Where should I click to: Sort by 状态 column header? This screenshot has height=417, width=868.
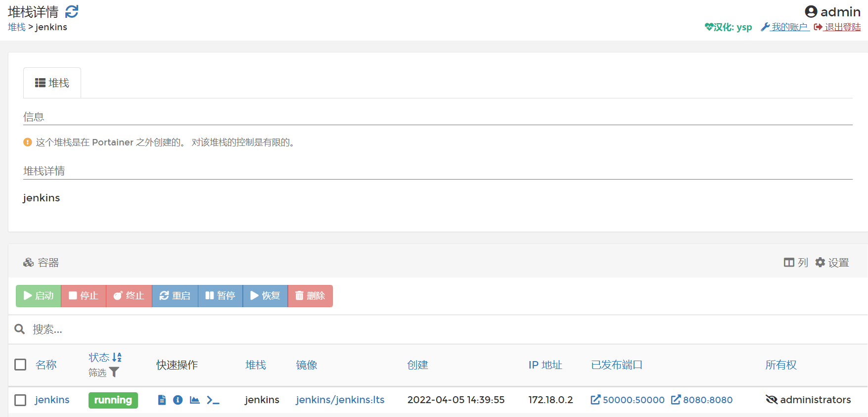(x=99, y=357)
